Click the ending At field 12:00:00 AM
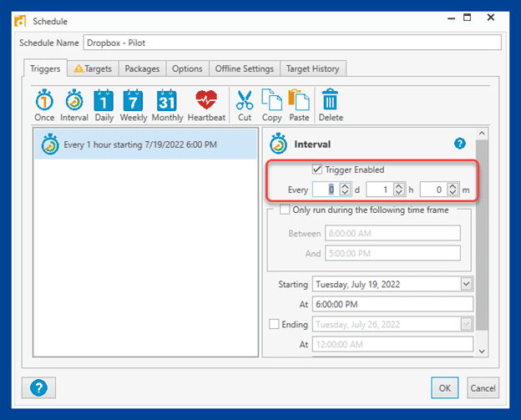This screenshot has width=521, height=420. point(392,344)
